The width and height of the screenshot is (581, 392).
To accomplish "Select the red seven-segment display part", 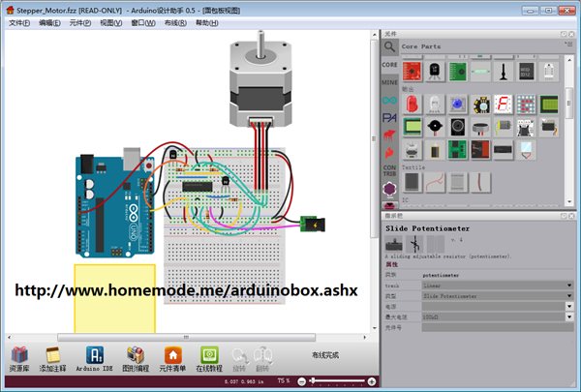I will coord(504,105).
